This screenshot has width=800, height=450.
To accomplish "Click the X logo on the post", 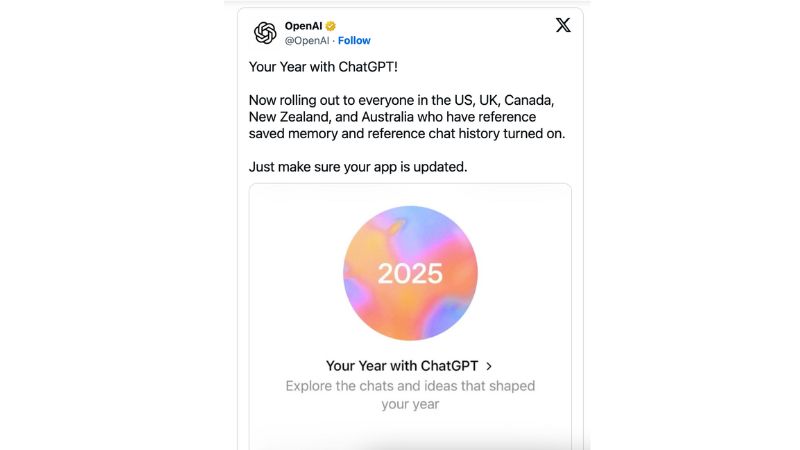I will [563, 26].
